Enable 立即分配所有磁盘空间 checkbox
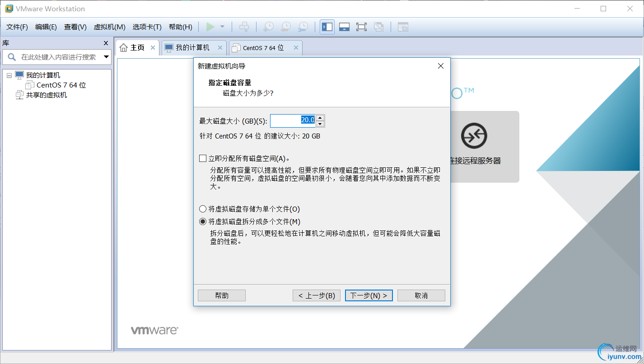Image resolution: width=644 pixels, height=364 pixels. coord(203,158)
